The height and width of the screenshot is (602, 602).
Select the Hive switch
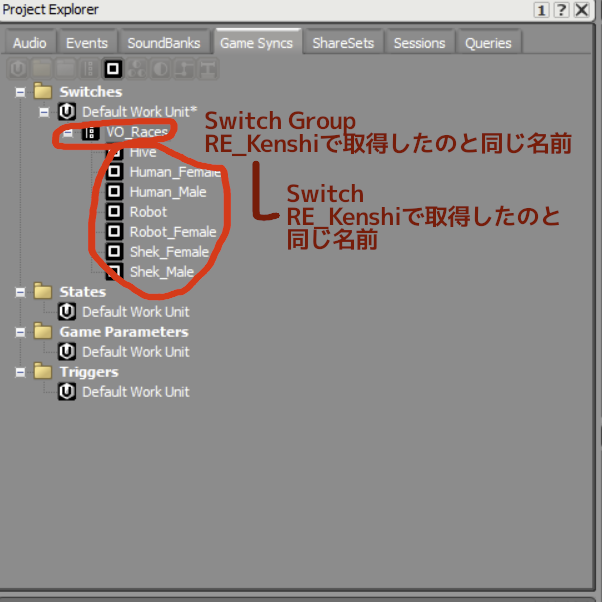coord(143,152)
